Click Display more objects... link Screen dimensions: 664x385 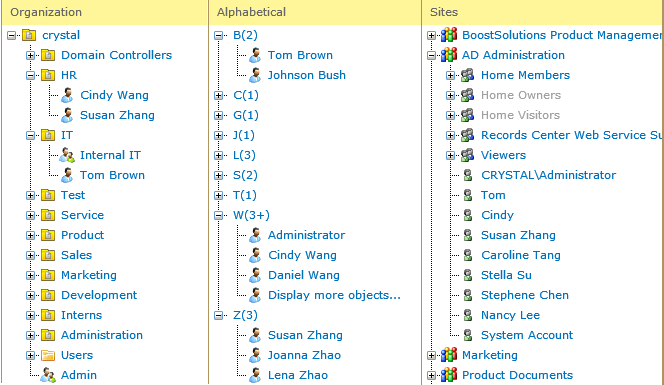[x=334, y=295]
